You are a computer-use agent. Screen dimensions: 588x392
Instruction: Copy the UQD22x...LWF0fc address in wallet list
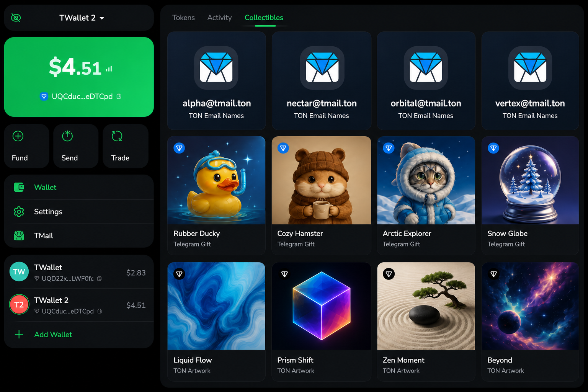[100, 279]
